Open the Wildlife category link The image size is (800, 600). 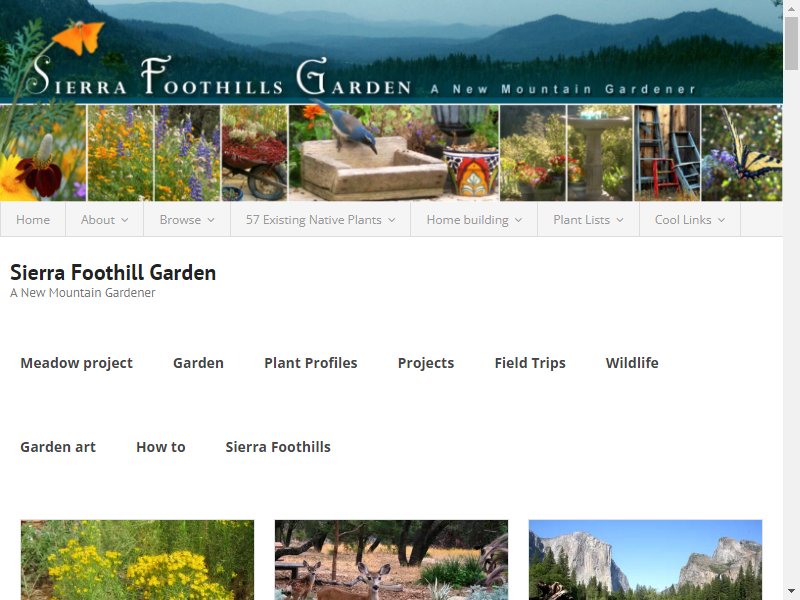[632, 363]
